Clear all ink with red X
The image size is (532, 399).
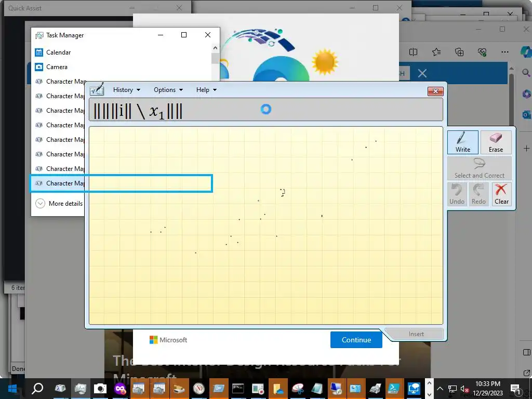point(501,194)
